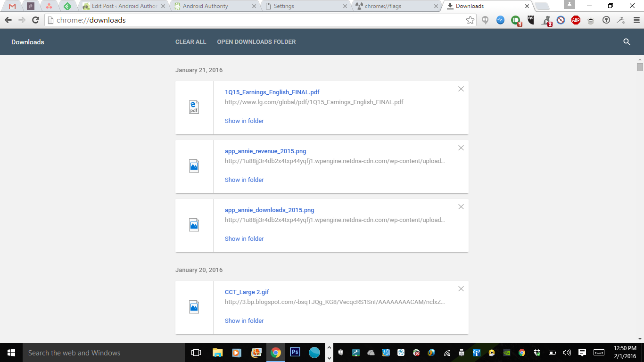Open the Pushbullet extension icon
The height and width of the screenshot is (362, 644).
[x=516, y=20]
